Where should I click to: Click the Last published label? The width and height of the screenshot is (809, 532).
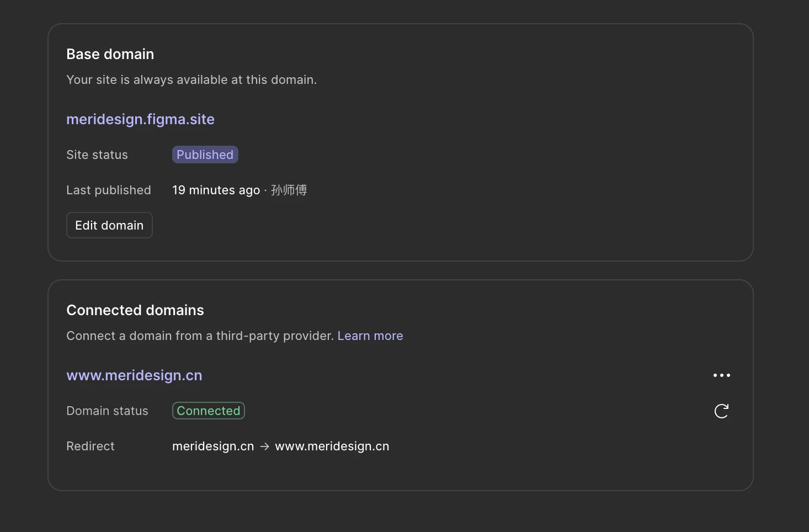click(109, 190)
